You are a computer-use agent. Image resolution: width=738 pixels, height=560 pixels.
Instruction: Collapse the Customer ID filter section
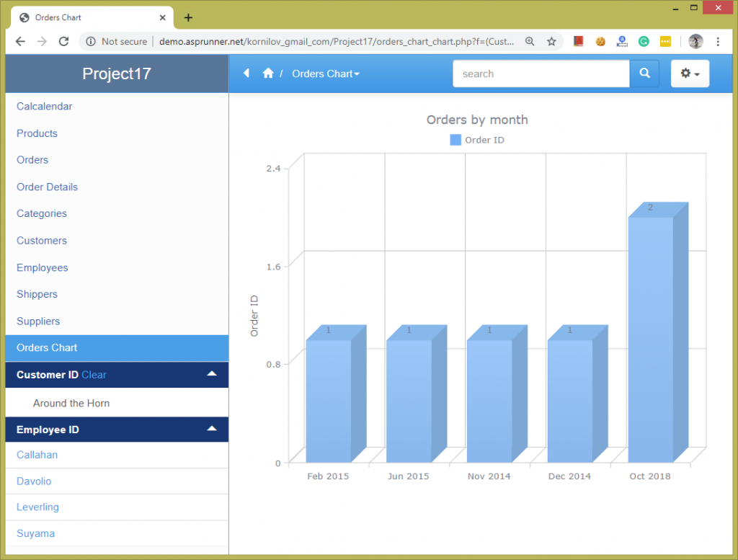tap(211, 374)
